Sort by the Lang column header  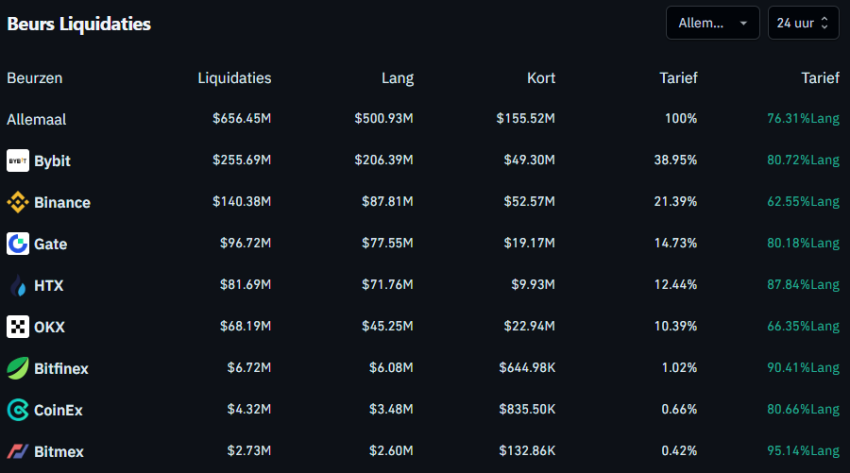pos(397,78)
